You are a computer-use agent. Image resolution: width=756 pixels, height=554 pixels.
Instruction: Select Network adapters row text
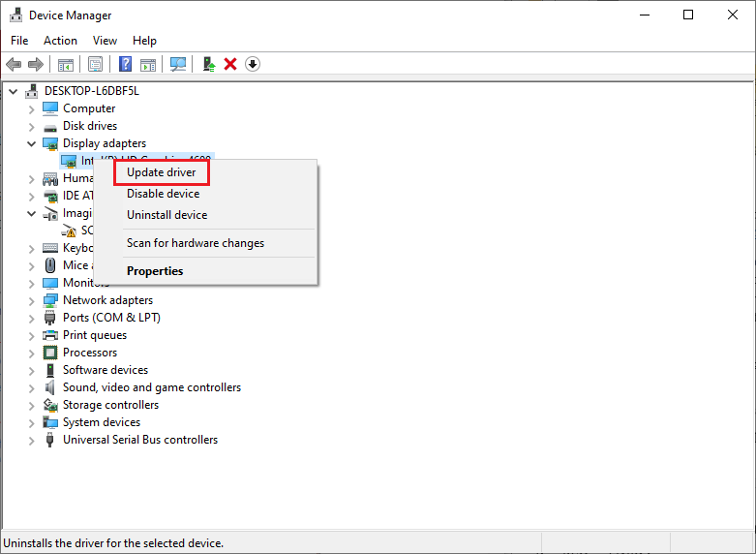point(108,300)
